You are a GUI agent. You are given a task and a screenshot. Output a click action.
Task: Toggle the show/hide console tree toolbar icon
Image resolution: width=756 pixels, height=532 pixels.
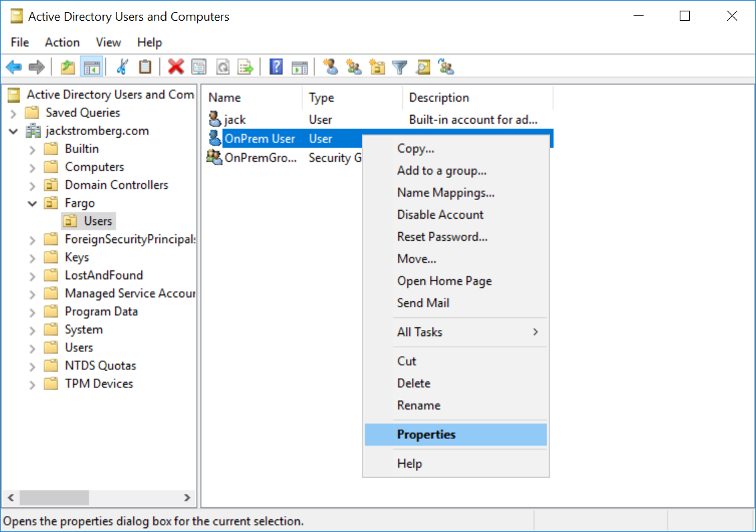pos(92,66)
